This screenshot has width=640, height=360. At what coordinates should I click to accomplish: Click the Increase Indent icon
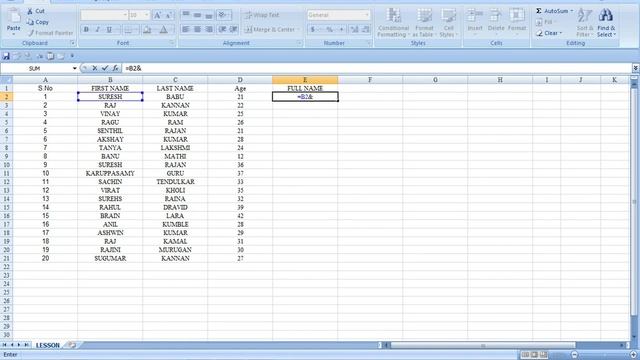pyautogui.click(x=233, y=29)
